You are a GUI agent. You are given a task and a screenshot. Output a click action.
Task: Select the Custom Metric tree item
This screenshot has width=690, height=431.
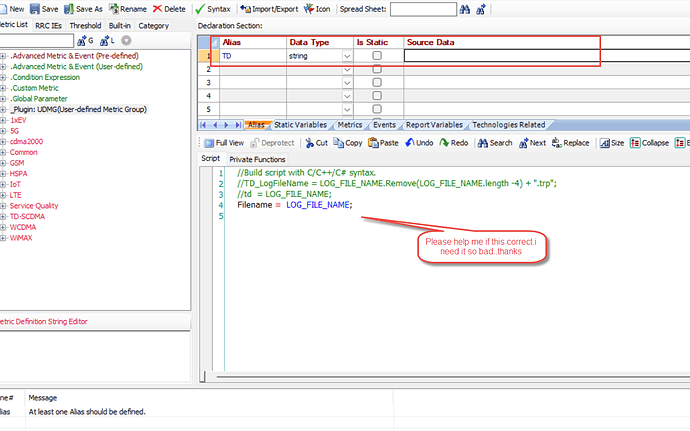pos(35,88)
